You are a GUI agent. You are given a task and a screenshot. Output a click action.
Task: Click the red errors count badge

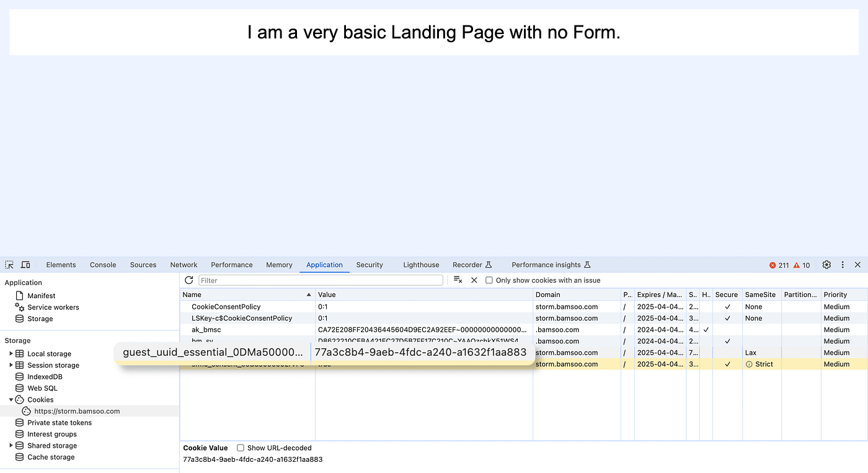(779, 265)
